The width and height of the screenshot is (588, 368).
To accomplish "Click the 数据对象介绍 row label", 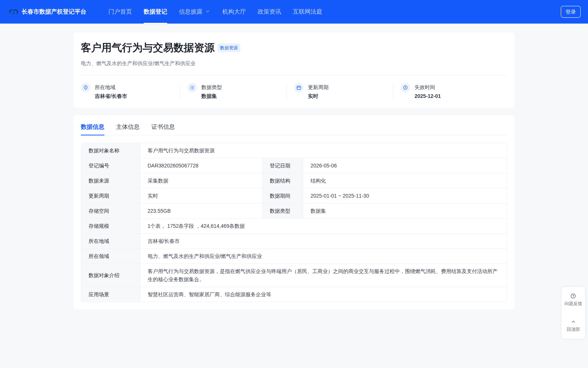I will [x=104, y=275].
